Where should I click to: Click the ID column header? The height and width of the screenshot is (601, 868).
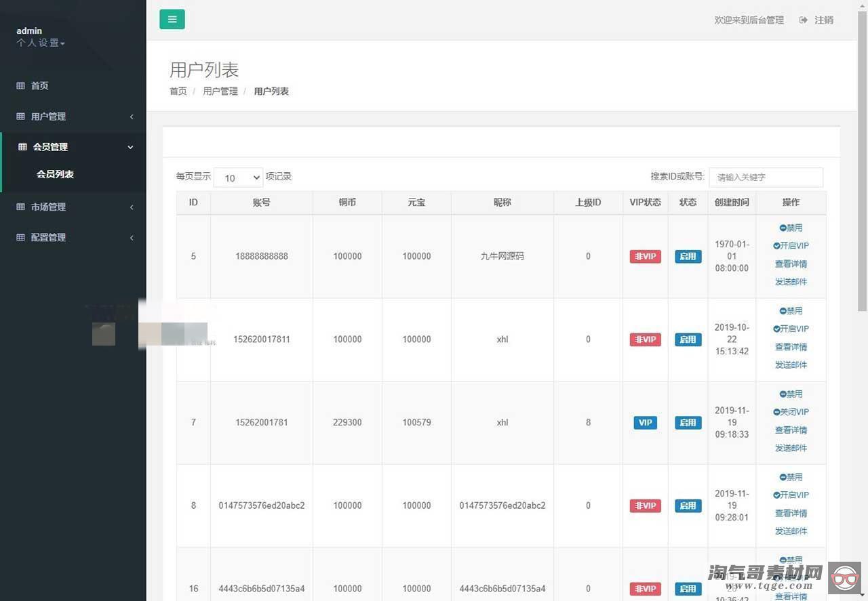click(193, 203)
